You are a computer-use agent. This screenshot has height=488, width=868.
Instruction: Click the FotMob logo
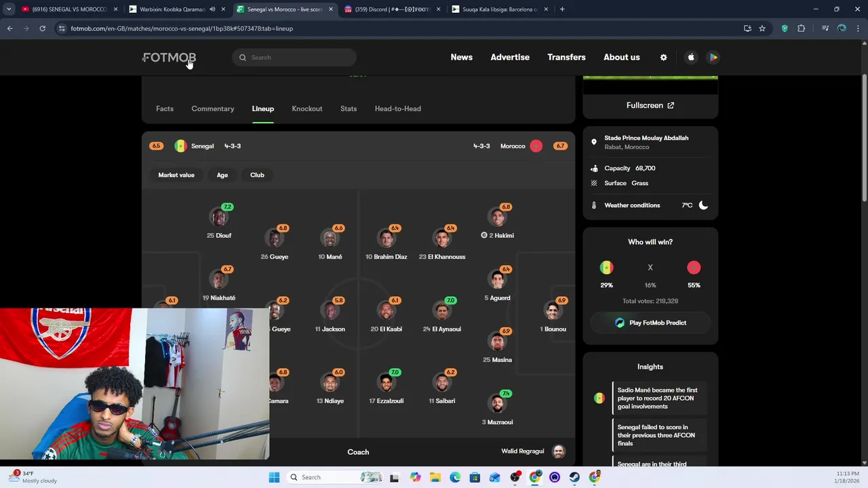coord(170,58)
